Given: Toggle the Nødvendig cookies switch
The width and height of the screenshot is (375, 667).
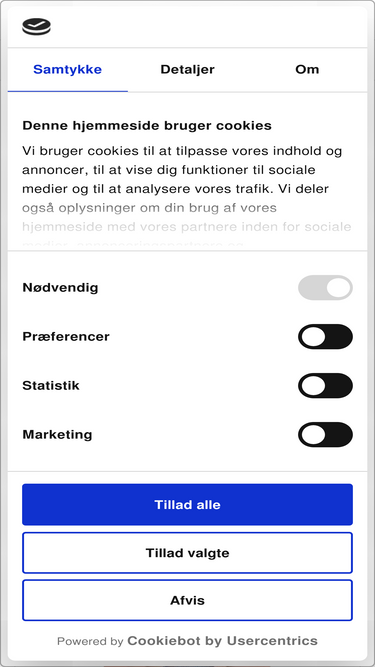Looking at the screenshot, I should click(325, 288).
